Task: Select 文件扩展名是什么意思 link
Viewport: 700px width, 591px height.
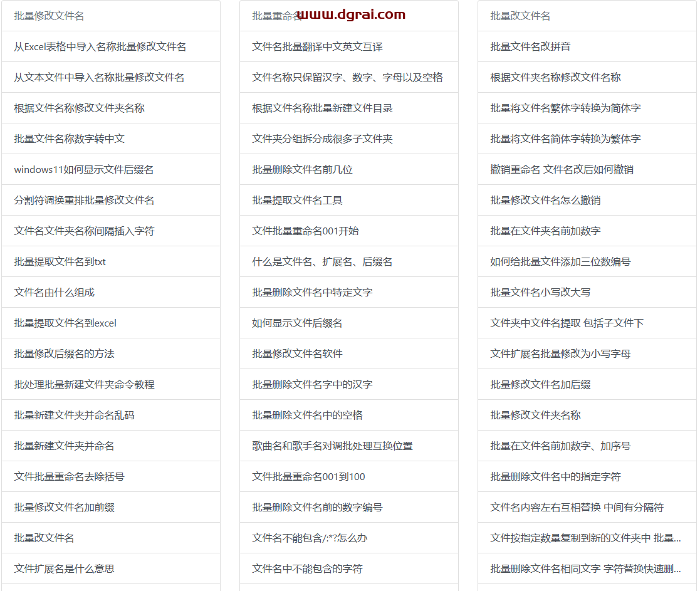Action: tap(65, 568)
